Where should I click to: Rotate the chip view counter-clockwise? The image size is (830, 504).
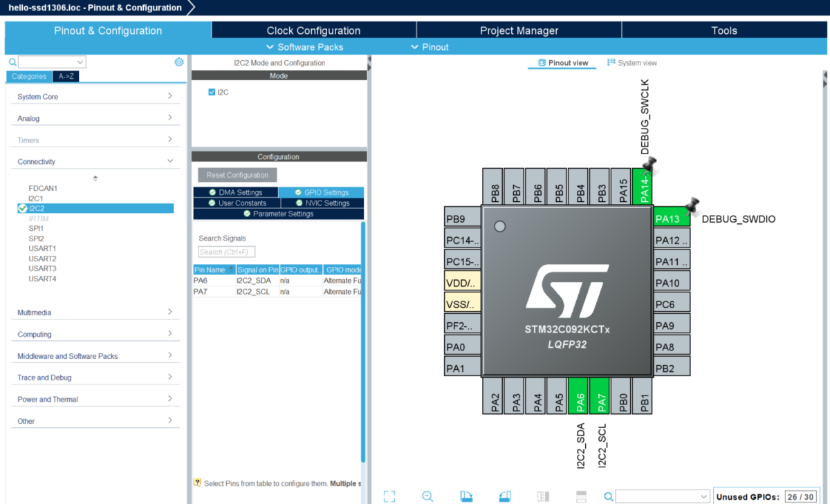pyautogui.click(x=505, y=496)
